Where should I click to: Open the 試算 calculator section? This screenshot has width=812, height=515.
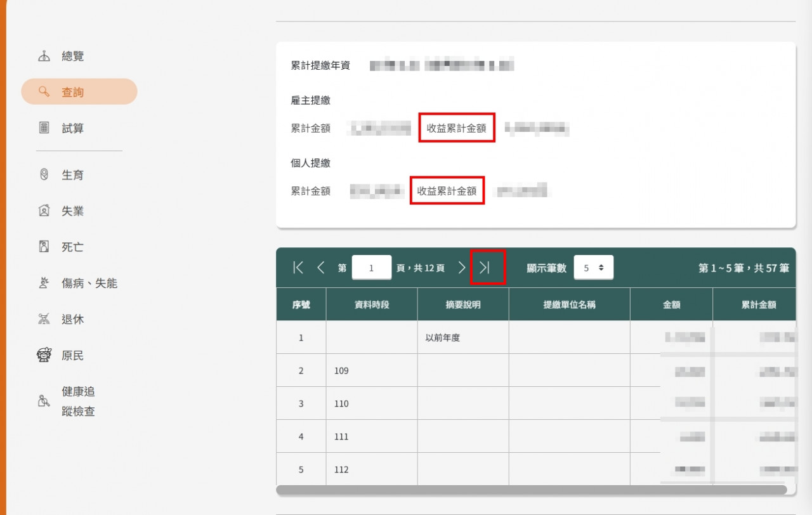[44, 127]
